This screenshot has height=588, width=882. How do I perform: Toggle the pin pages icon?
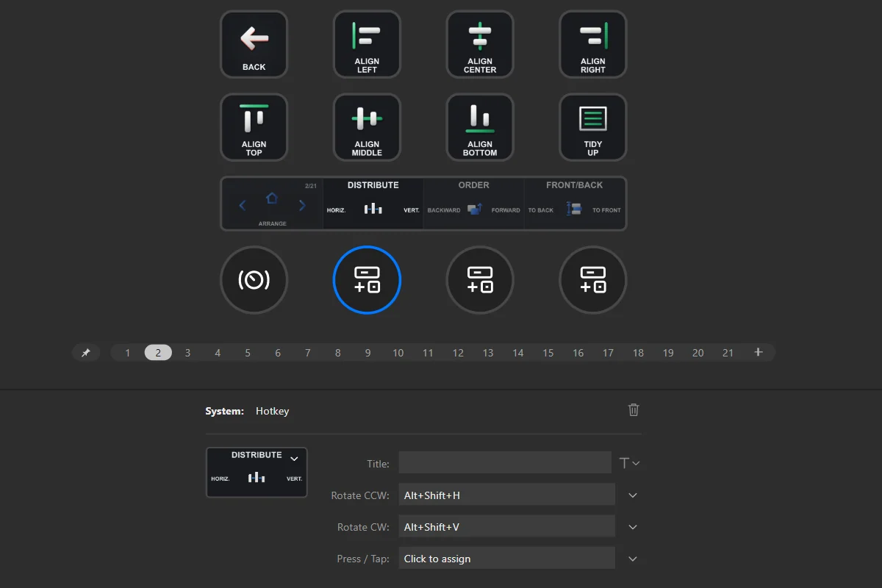pos(86,353)
